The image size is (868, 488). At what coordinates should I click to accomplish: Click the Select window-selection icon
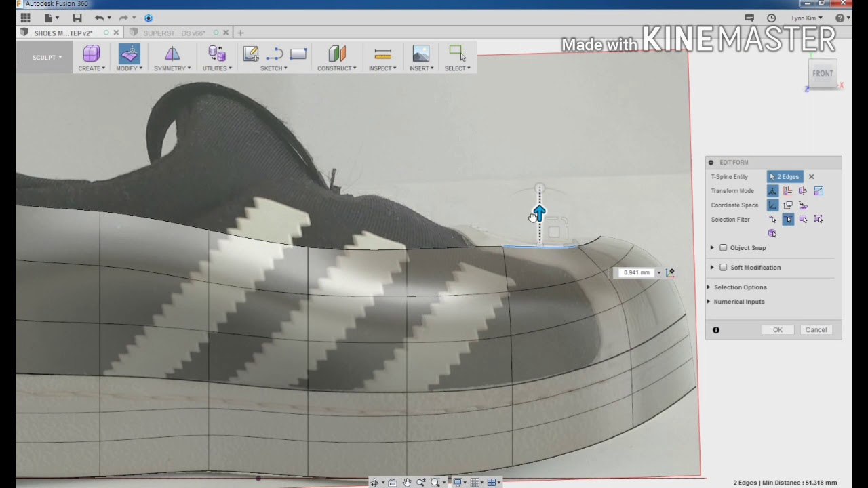pos(457,53)
